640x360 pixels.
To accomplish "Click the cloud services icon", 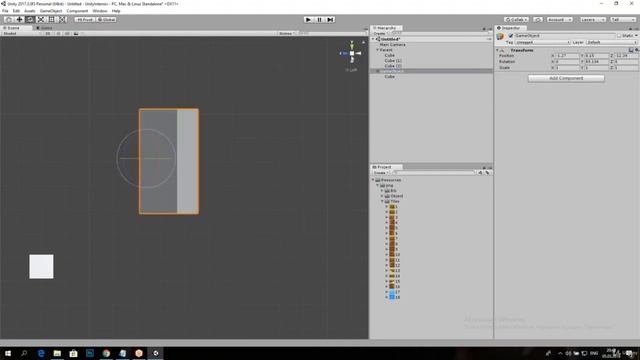I will tap(538, 20).
